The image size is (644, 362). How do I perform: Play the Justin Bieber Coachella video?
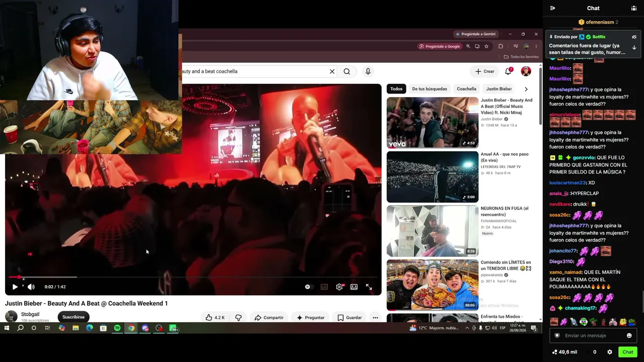15,287
